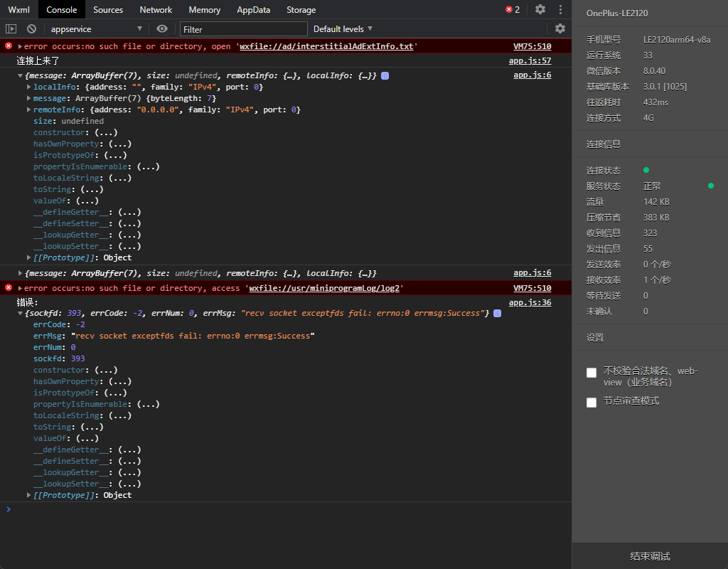Click the OnePlus-LE2120 device title

[617, 13]
